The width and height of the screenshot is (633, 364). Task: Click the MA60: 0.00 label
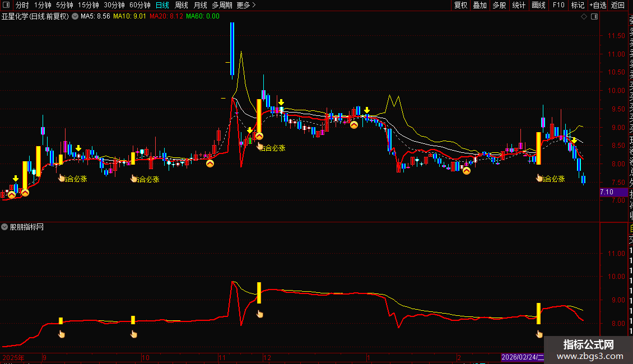tap(203, 17)
